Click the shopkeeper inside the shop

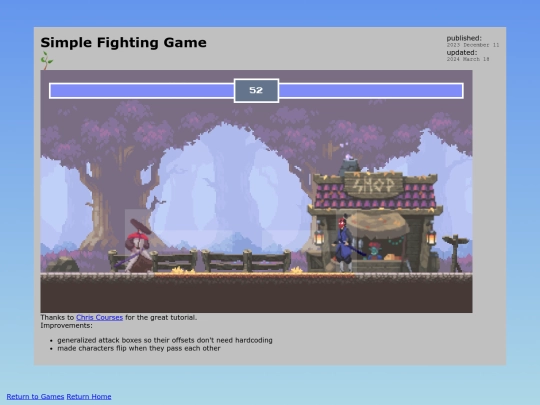374,251
